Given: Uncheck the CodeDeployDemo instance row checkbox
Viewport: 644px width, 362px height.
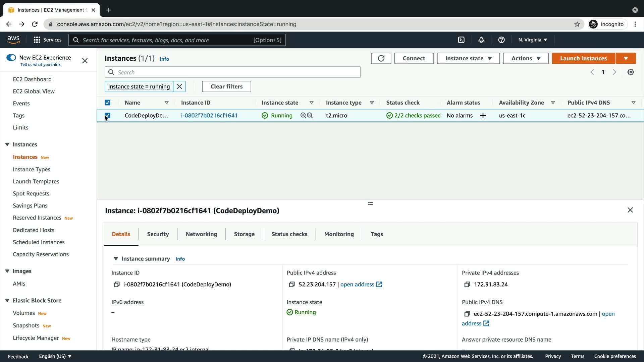Looking at the screenshot, I should pos(107,115).
